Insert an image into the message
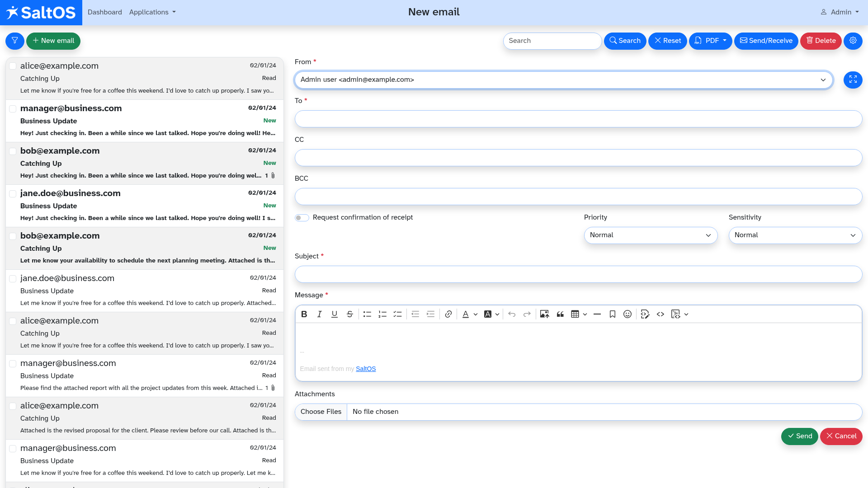Viewport: 868px width, 488px height. pyautogui.click(x=544, y=314)
